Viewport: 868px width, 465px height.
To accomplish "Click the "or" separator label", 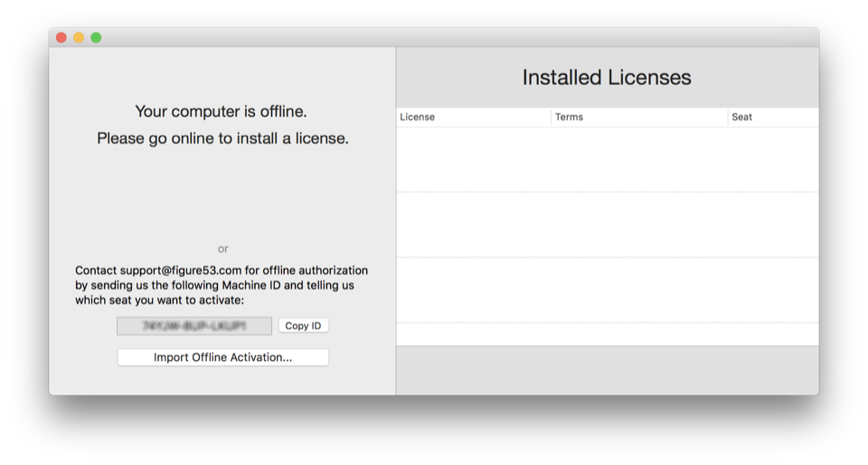I will tap(223, 249).
